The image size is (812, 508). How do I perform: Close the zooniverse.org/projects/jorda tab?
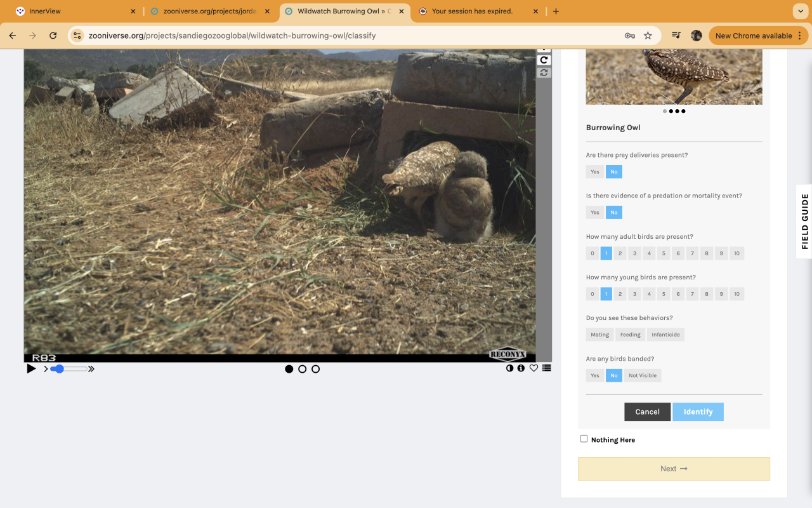(267, 11)
